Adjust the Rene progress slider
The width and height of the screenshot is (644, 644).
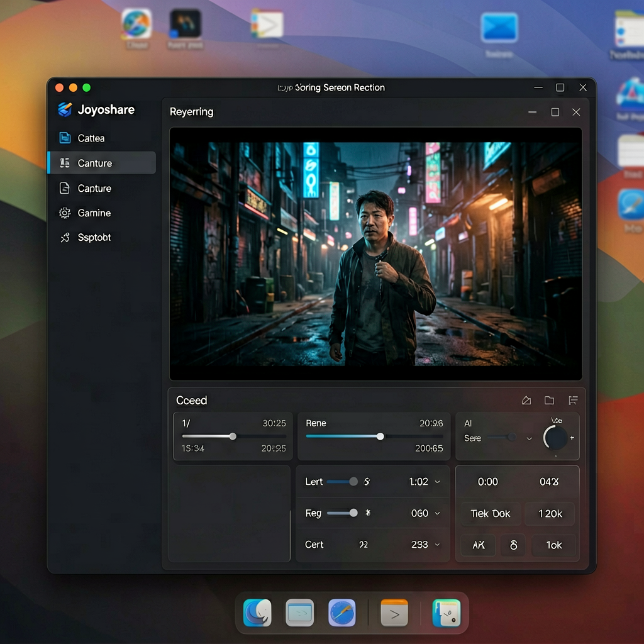[x=380, y=436]
